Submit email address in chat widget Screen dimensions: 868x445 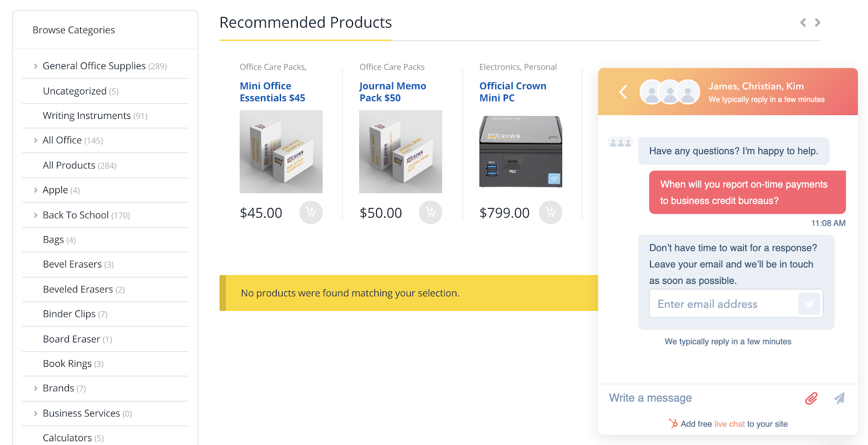pyautogui.click(x=809, y=304)
